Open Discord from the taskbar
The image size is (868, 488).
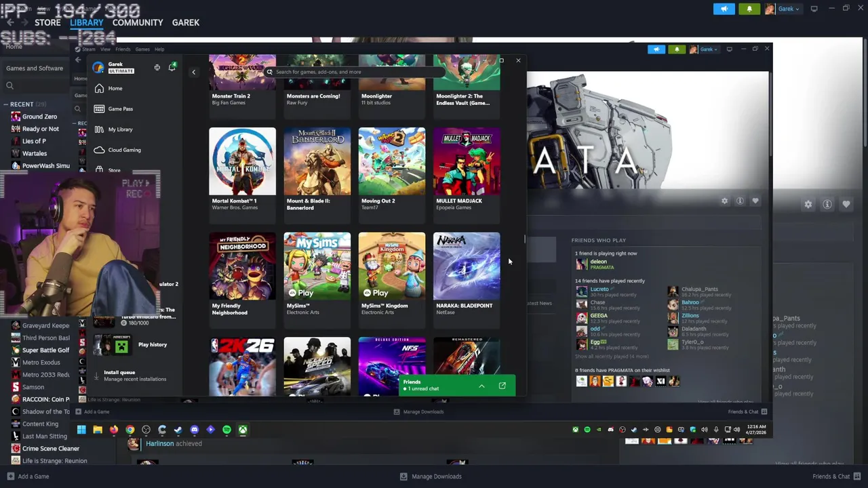[x=195, y=430]
